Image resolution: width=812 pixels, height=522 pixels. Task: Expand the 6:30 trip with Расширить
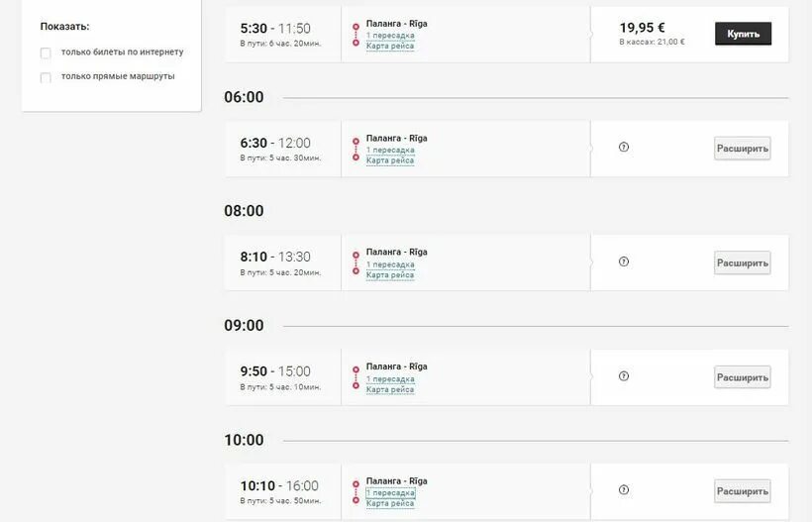pyautogui.click(x=742, y=149)
